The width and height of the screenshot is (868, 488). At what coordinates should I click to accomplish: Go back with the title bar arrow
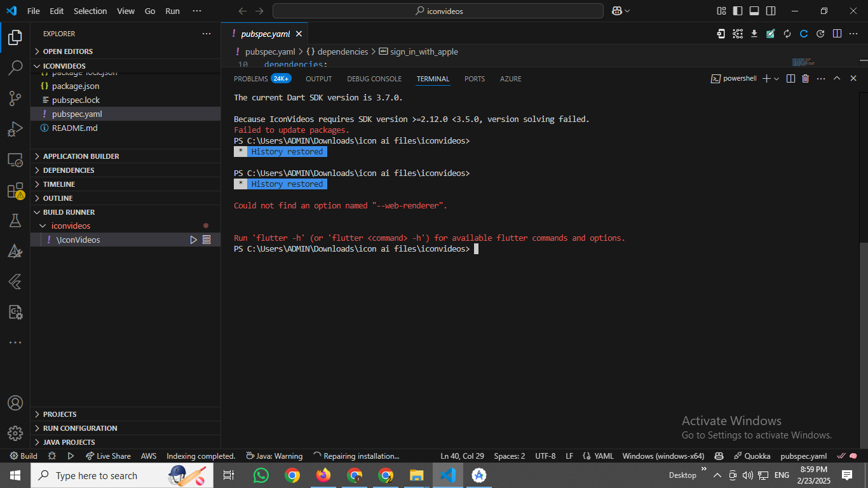point(242,11)
